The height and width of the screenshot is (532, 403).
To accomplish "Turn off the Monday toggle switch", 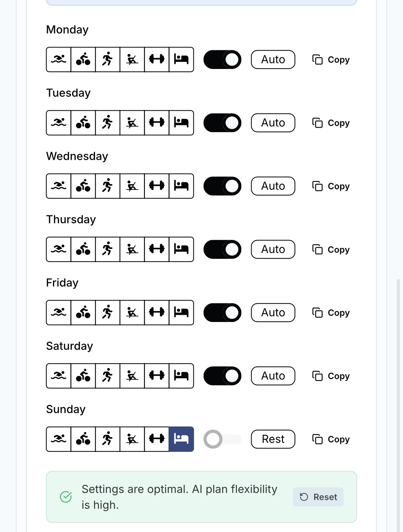I will coord(222,59).
